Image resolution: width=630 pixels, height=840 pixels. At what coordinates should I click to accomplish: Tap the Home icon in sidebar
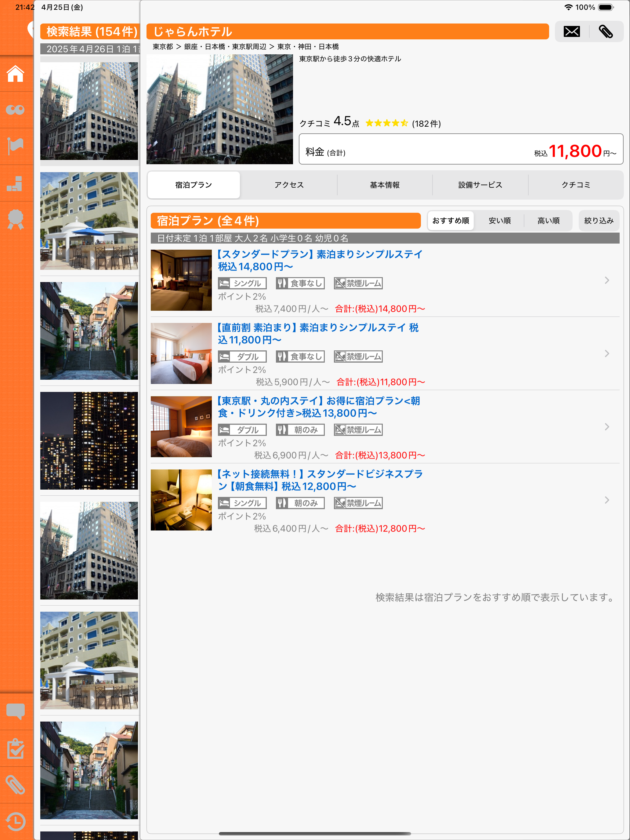click(16, 73)
